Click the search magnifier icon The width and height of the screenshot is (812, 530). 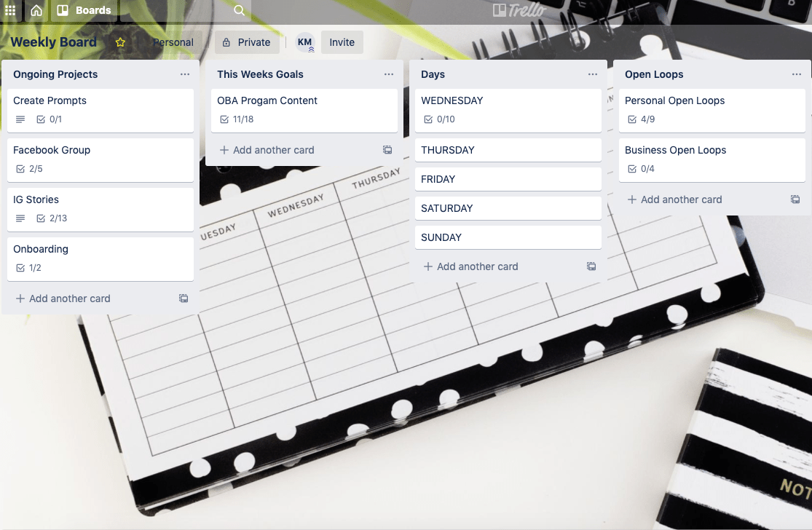pyautogui.click(x=239, y=10)
